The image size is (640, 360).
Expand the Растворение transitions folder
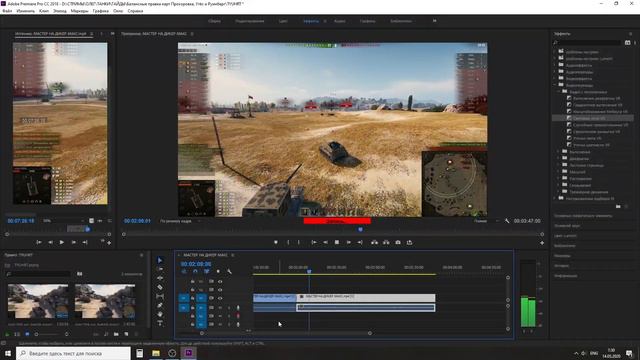[x=559, y=178]
